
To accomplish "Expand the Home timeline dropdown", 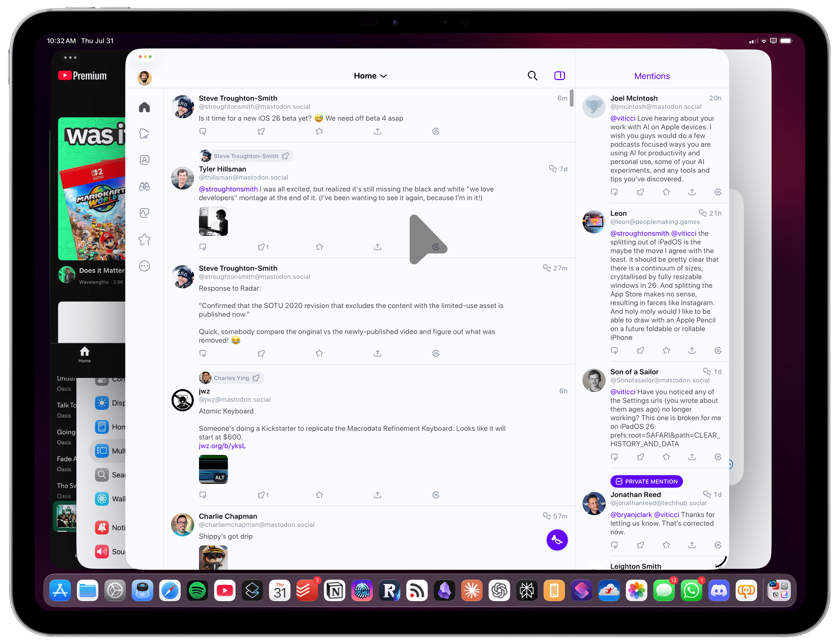I will pyautogui.click(x=370, y=76).
